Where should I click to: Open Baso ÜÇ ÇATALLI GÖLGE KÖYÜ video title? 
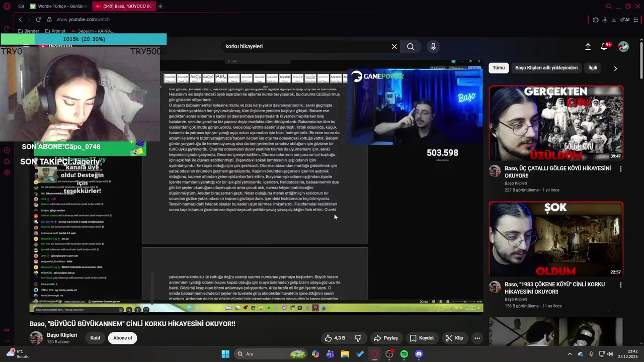click(557, 172)
